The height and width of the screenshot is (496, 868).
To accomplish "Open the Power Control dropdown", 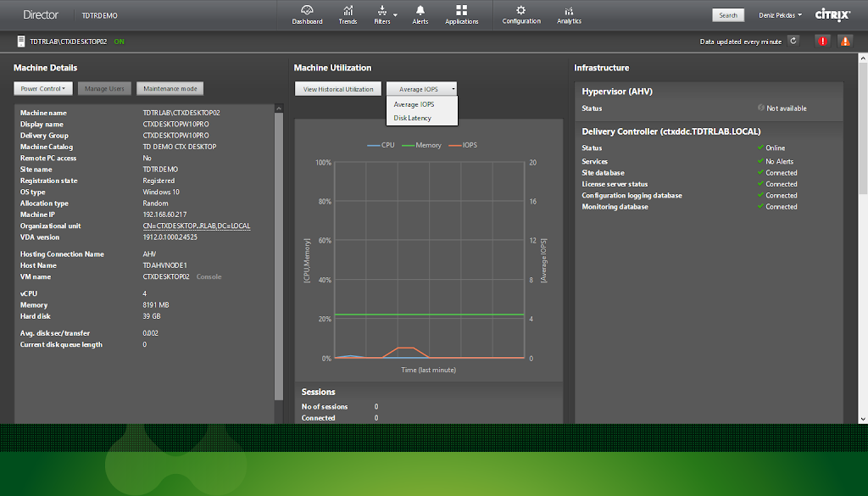I will (43, 88).
